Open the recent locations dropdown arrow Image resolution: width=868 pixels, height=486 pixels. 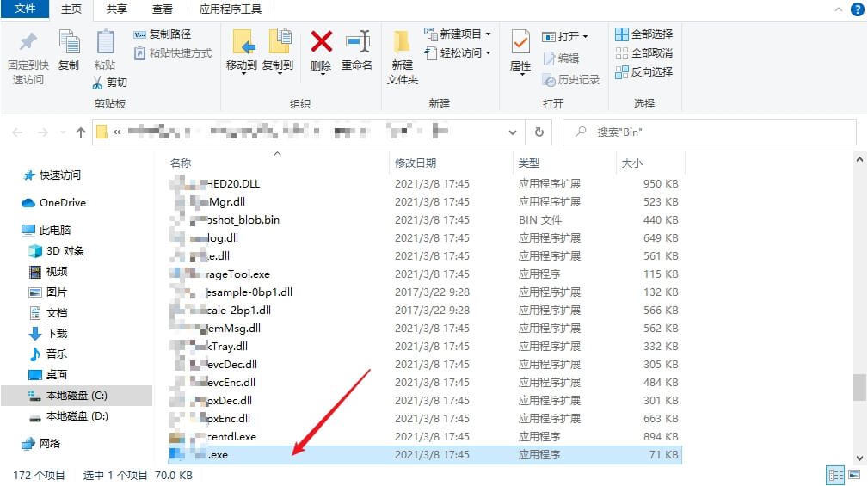63,132
